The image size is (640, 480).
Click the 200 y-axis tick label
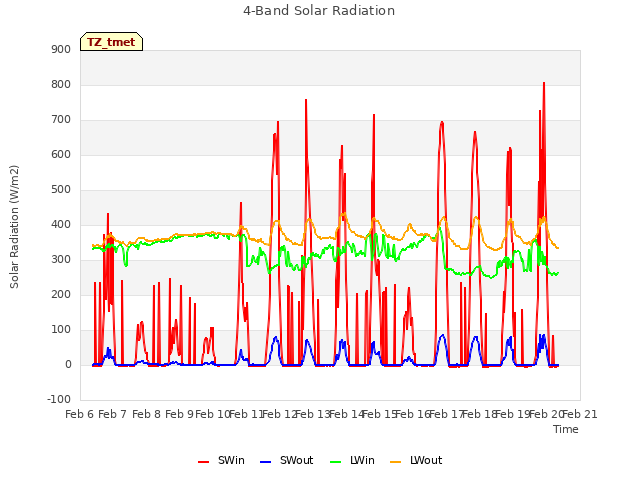coord(61,295)
